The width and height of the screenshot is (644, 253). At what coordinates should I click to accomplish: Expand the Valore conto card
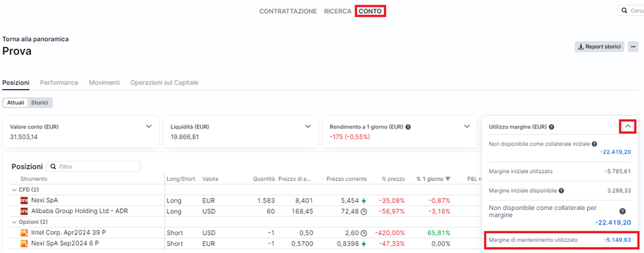point(149,126)
